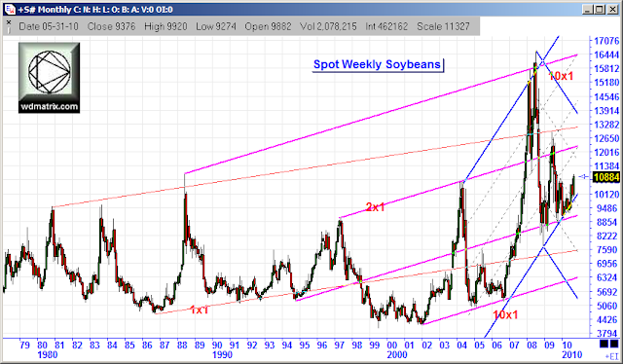
Task: Close the data info bar with small x
Action: tap(9, 21)
